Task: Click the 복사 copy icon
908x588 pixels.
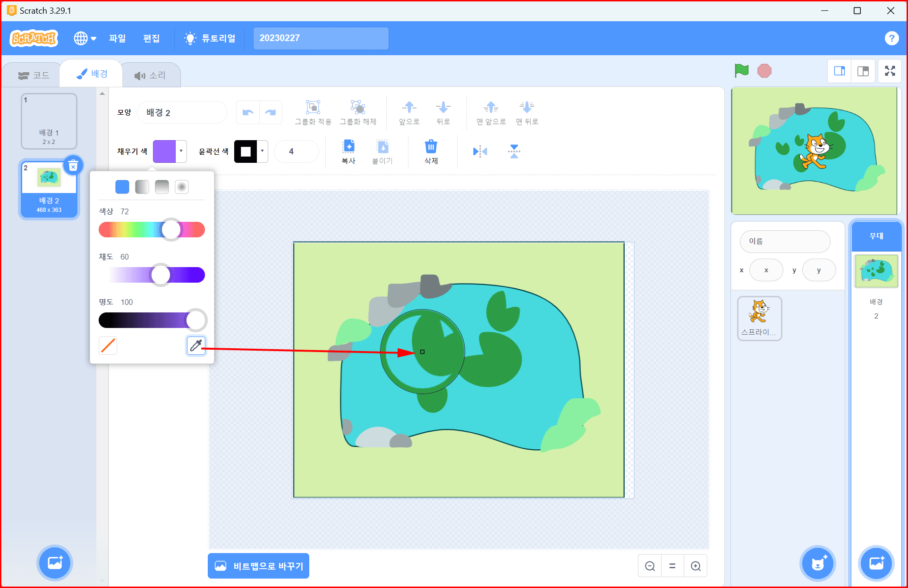Action: click(348, 147)
